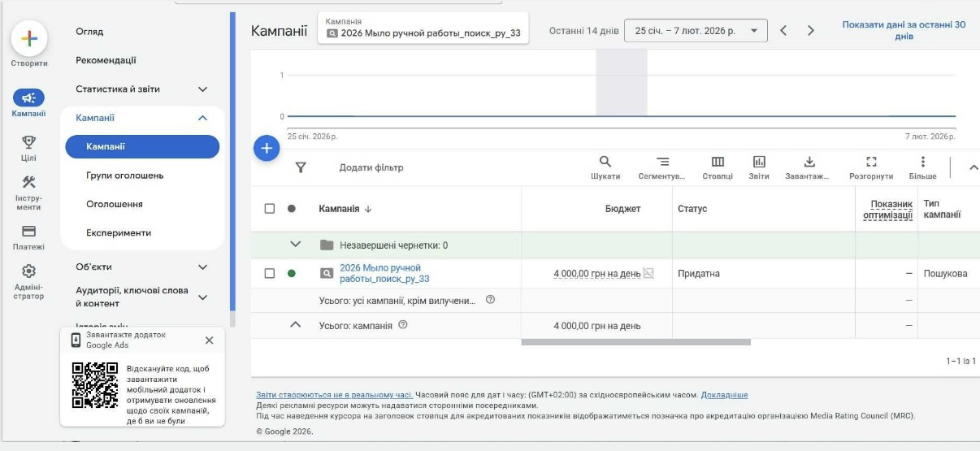Click the 4 000,00 грн на день budget
The height and width of the screenshot is (451, 980).
596,274
